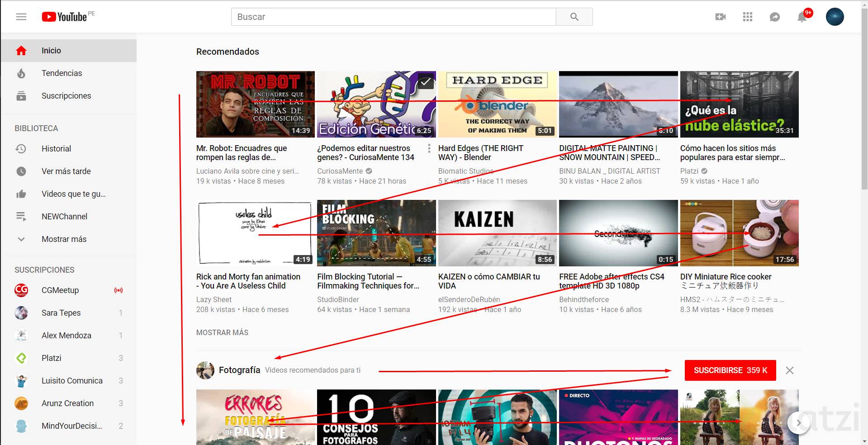Open the YouTube apps grid
This screenshot has width=868, height=445.
(748, 17)
